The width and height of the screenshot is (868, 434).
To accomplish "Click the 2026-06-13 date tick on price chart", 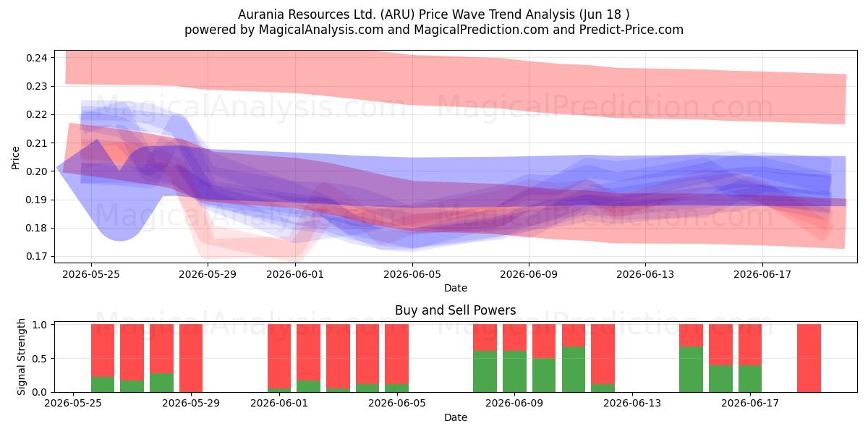I will click(x=645, y=274).
